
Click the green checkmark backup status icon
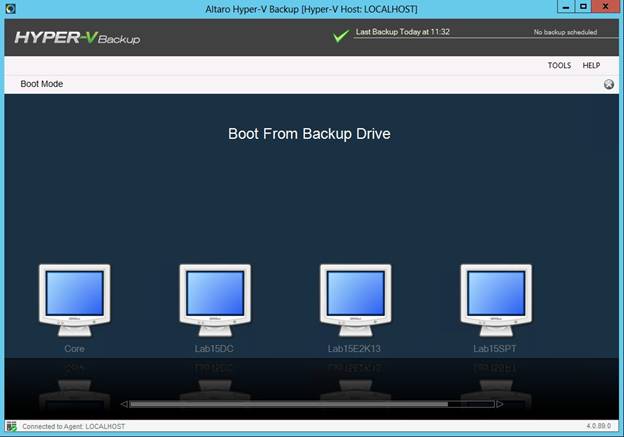pos(341,36)
